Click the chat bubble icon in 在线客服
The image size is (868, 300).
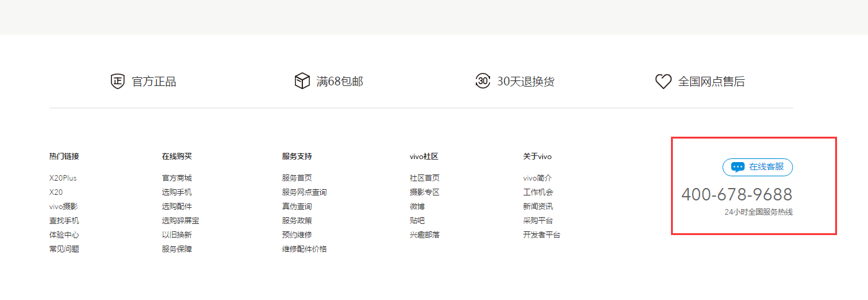pos(737,167)
